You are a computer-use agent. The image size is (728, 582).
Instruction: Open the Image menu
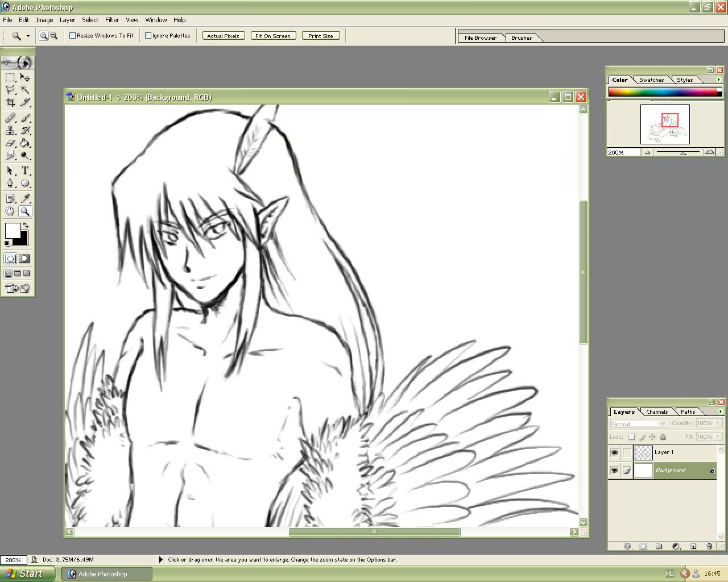(x=44, y=20)
